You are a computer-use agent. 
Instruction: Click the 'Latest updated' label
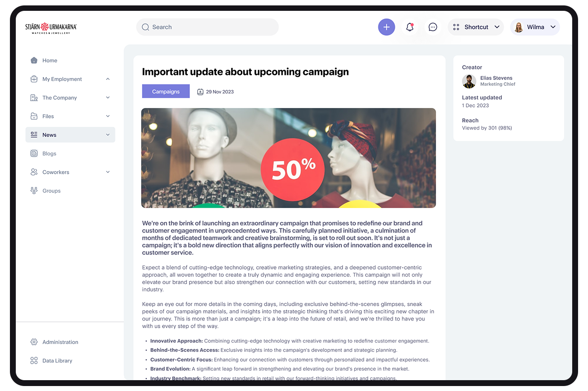tap(482, 98)
